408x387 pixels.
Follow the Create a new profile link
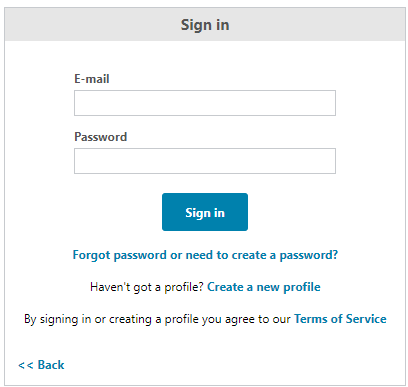coord(264,287)
